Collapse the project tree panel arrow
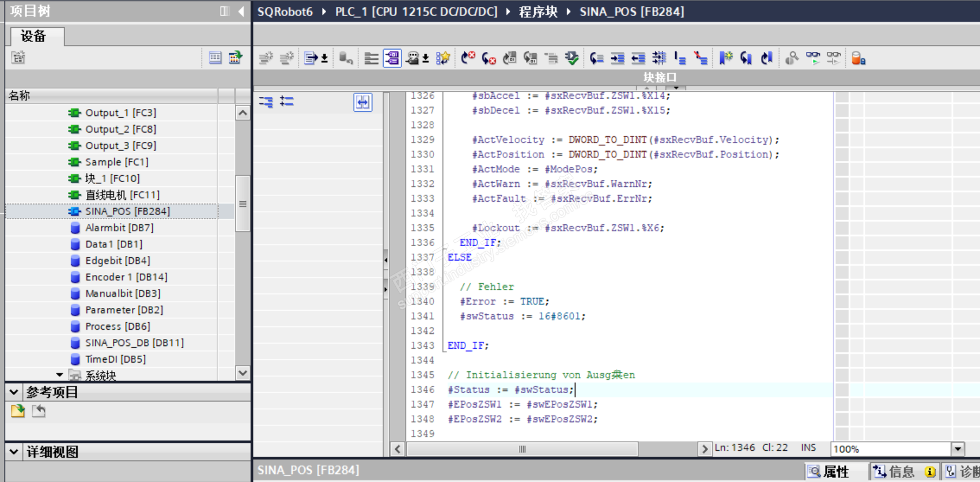980x482 pixels. pyautogui.click(x=241, y=12)
